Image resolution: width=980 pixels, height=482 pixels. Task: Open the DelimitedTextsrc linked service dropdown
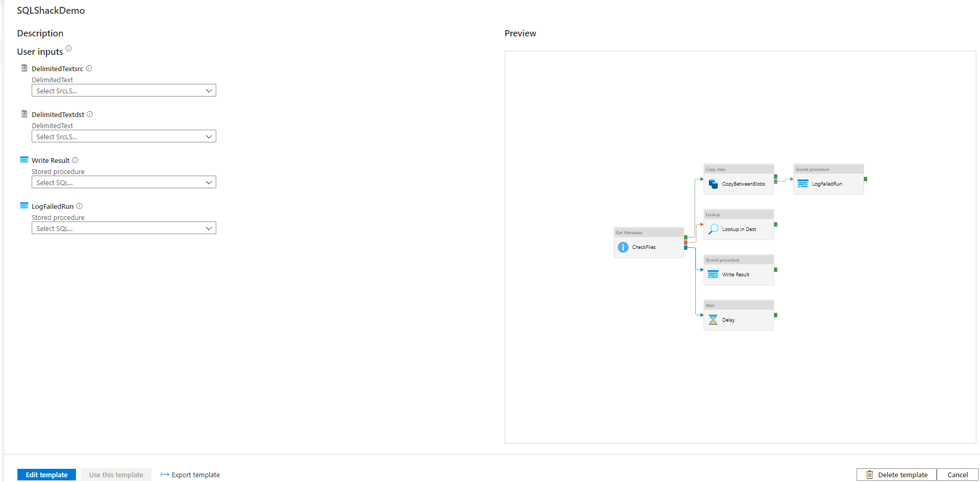123,91
